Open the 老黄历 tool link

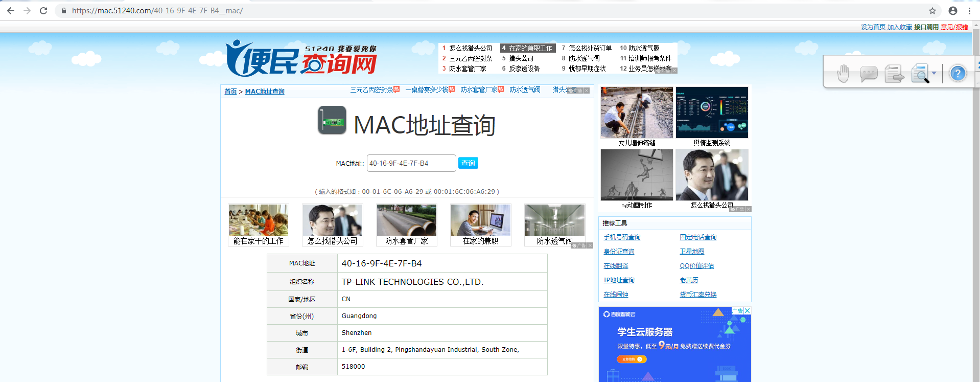pos(689,280)
